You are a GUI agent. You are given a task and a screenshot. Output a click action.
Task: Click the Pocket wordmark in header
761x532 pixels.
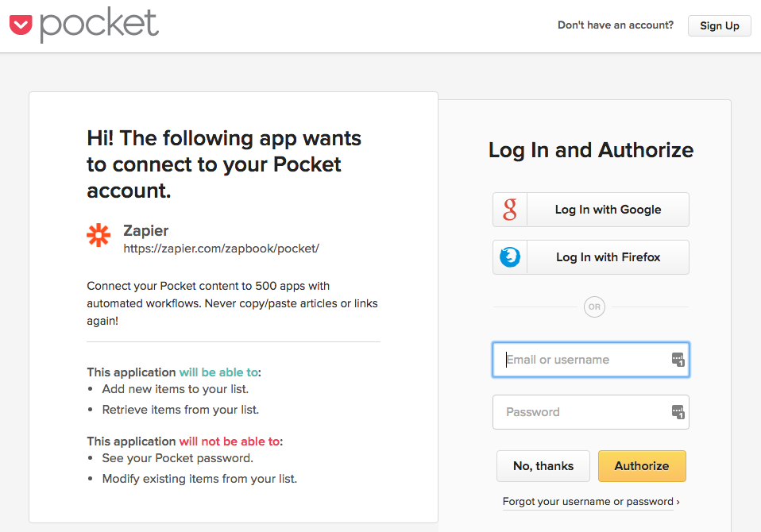(99, 25)
